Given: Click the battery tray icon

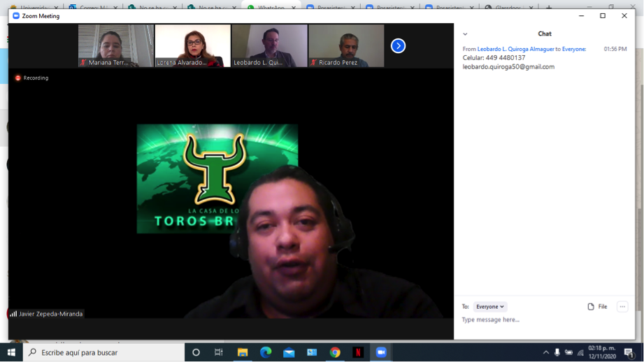Looking at the screenshot, I should click(569, 352).
